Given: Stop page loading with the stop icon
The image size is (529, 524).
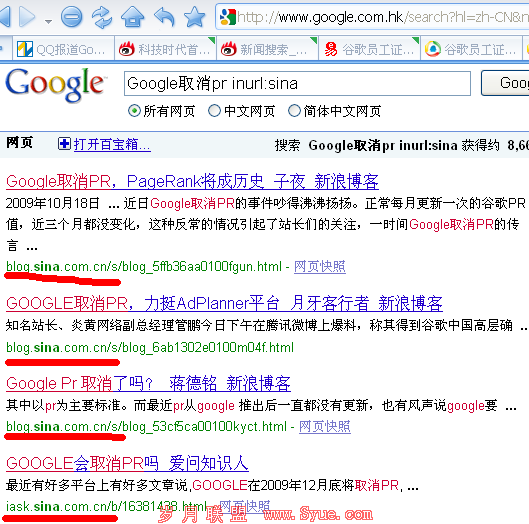Looking at the screenshot, I should click(72, 17).
